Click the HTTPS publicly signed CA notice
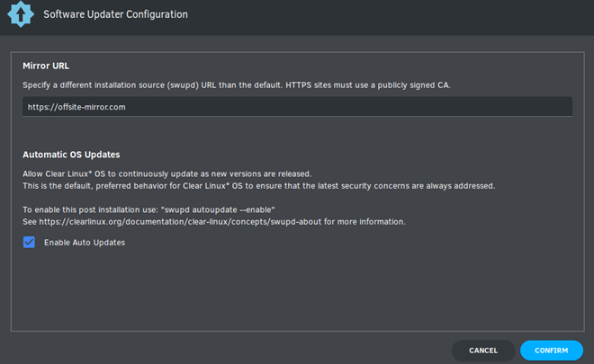 tap(368, 85)
